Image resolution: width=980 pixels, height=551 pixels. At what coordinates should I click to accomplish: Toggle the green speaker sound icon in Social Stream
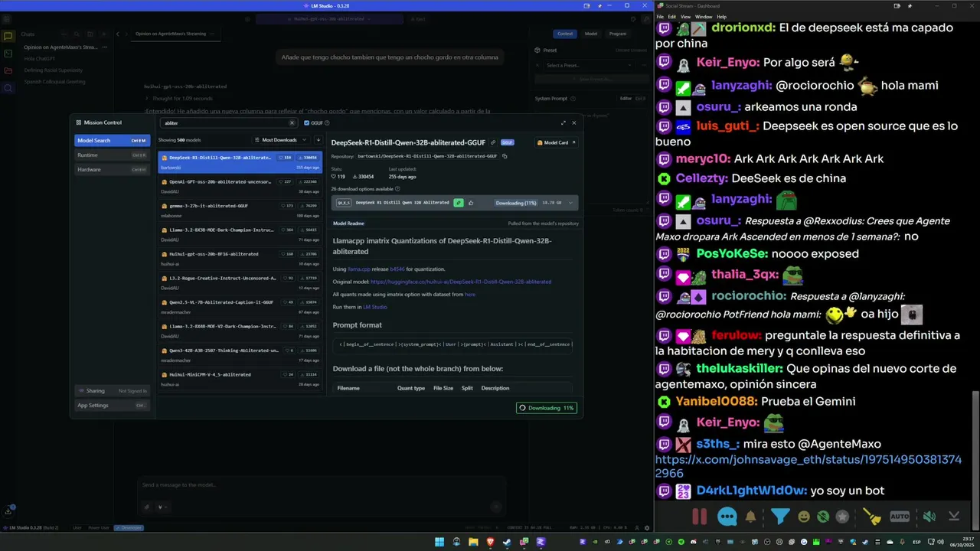[929, 517]
